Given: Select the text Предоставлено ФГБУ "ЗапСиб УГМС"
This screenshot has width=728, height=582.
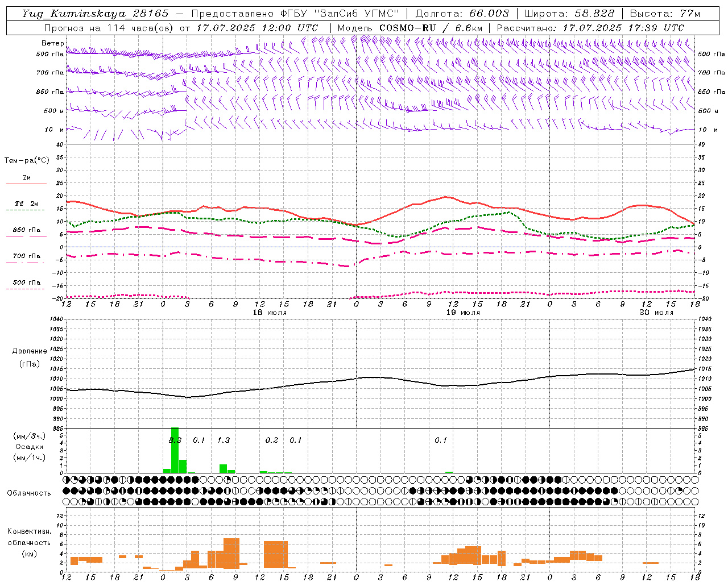Looking at the screenshot, I should (295, 14).
